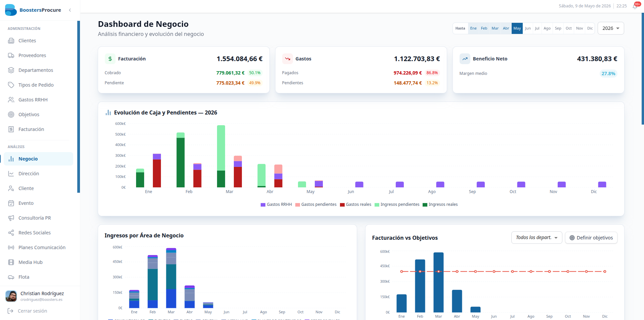Click the Clientes building icon

click(x=11, y=41)
